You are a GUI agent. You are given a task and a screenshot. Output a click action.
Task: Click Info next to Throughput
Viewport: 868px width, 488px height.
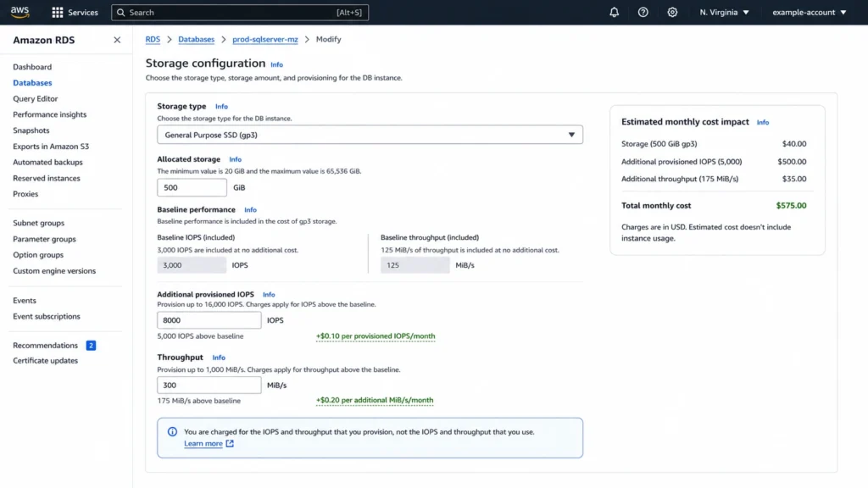[219, 358]
